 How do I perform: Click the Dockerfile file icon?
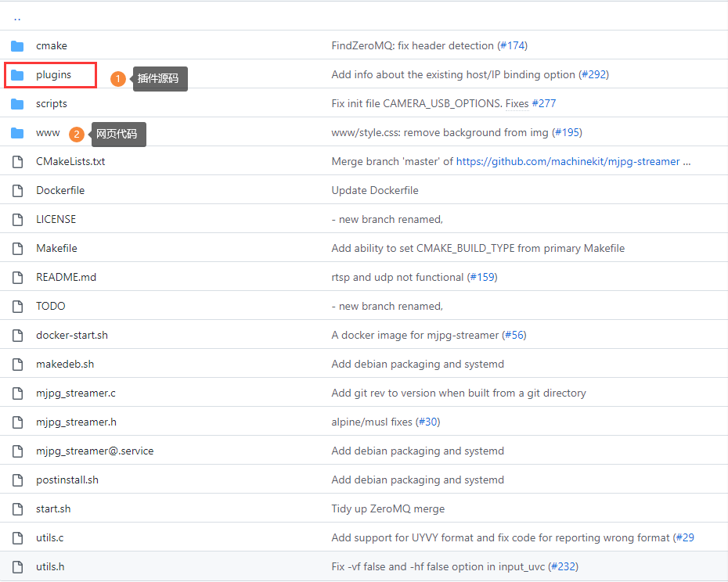tap(18, 191)
